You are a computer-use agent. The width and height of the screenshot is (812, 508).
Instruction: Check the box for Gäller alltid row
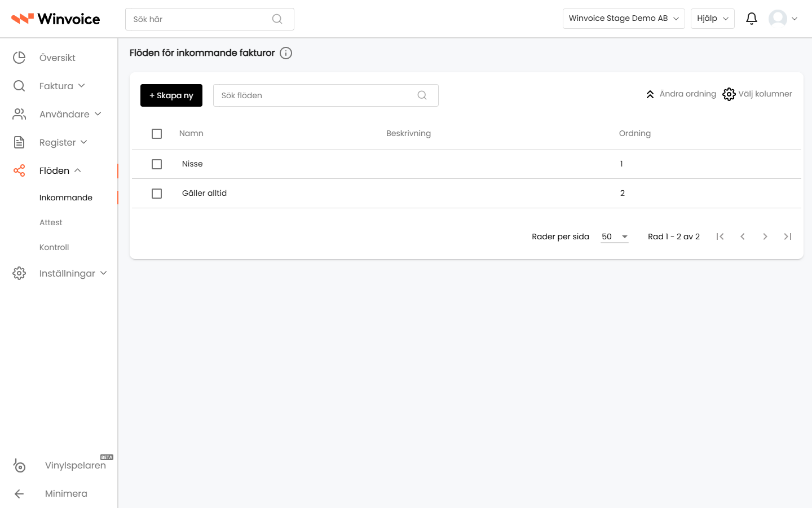click(157, 194)
